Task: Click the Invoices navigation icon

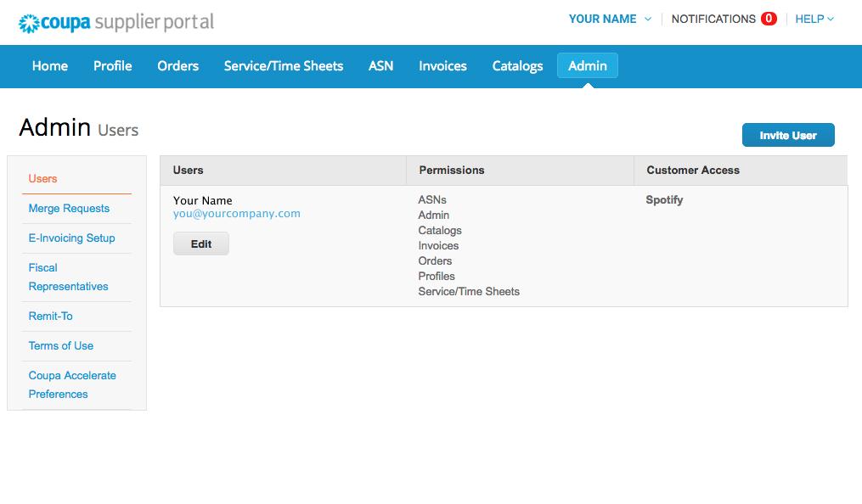Action: tap(442, 66)
